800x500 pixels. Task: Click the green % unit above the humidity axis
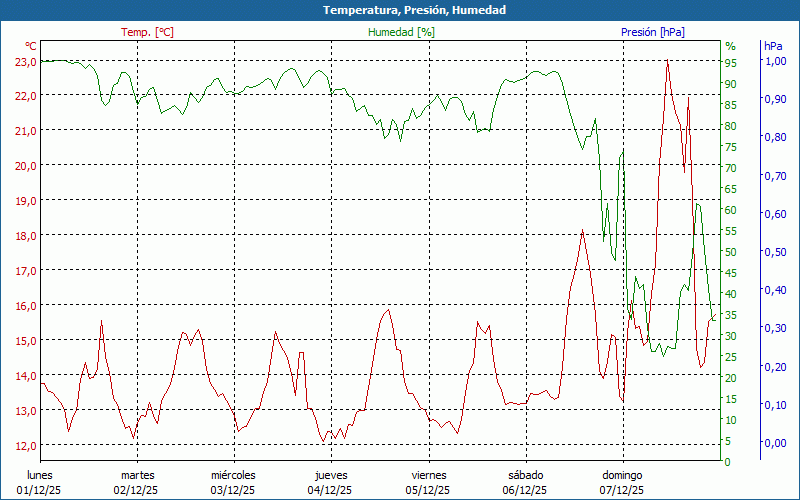[x=730, y=46]
